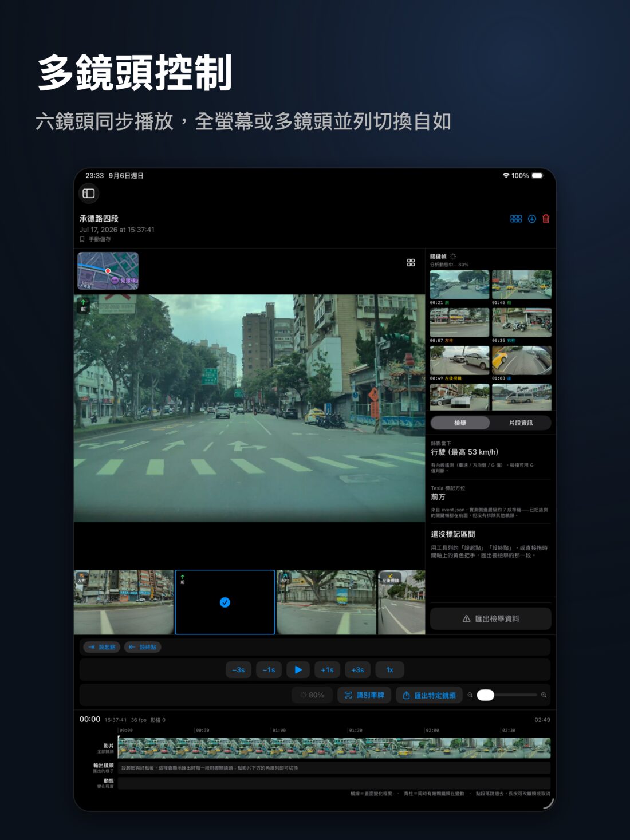Jump to 01:00 on timeline ruler

click(279, 730)
